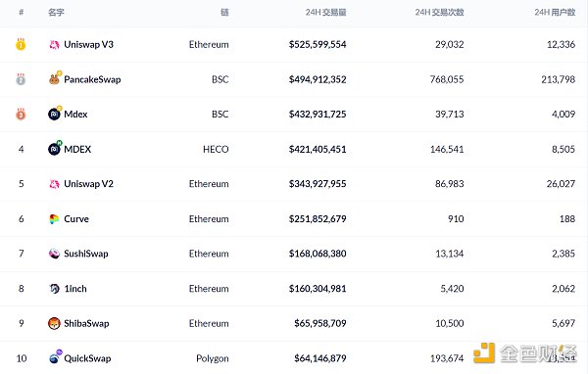Sort by the 24H 交易量 column header

(325, 13)
